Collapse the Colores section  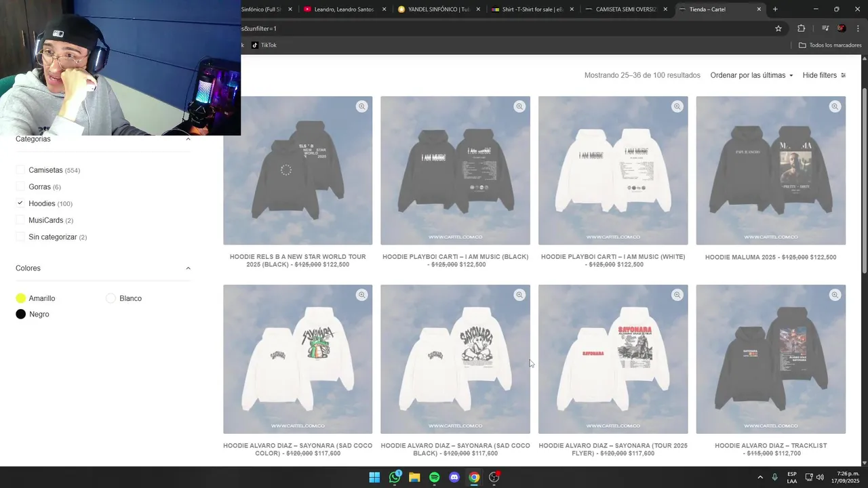188,268
